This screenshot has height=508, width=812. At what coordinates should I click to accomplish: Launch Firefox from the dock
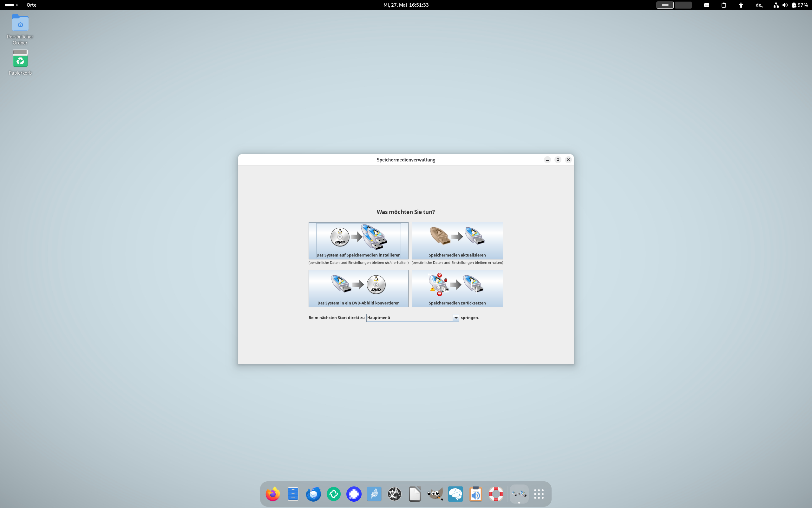[272, 494]
